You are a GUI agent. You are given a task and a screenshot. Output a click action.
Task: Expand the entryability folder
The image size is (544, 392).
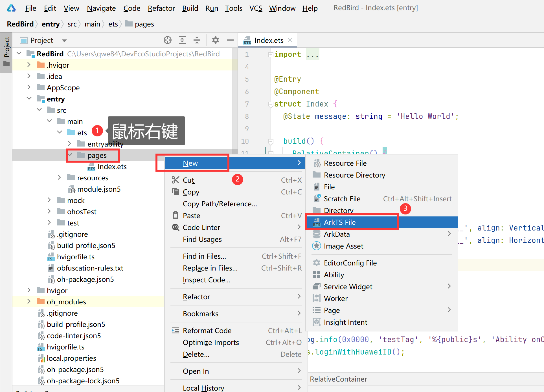click(68, 144)
